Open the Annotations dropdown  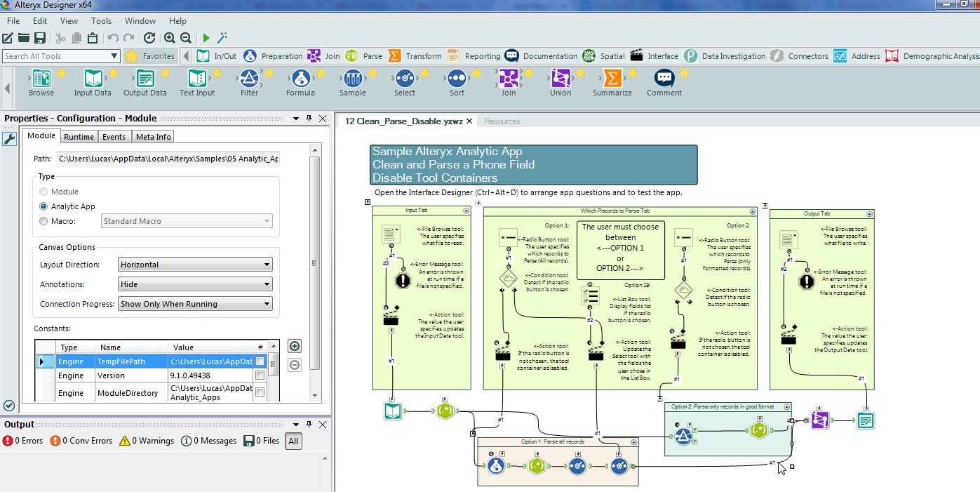pyautogui.click(x=195, y=284)
